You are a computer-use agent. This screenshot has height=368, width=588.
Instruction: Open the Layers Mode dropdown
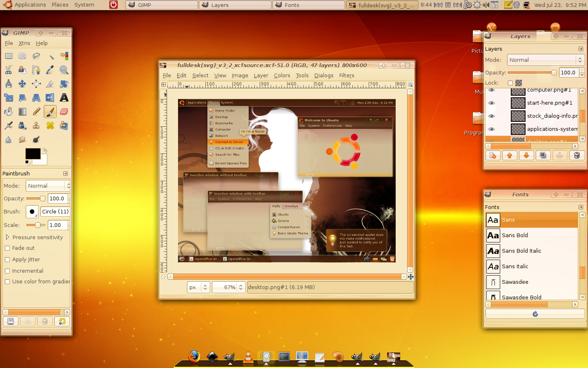pos(546,60)
